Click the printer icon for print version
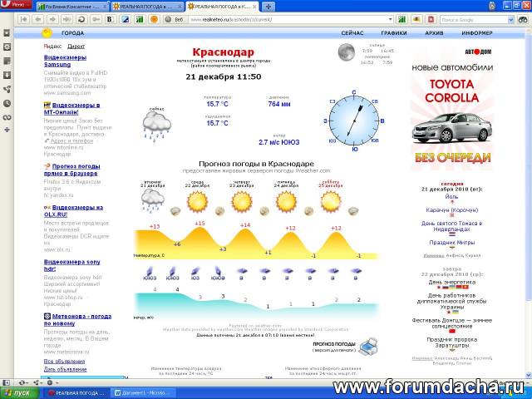 click(x=372, y=342)
